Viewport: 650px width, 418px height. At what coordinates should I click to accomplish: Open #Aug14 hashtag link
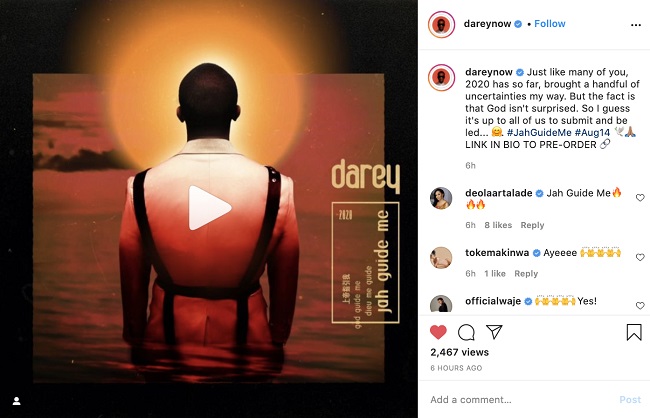(x=592, y=133)
